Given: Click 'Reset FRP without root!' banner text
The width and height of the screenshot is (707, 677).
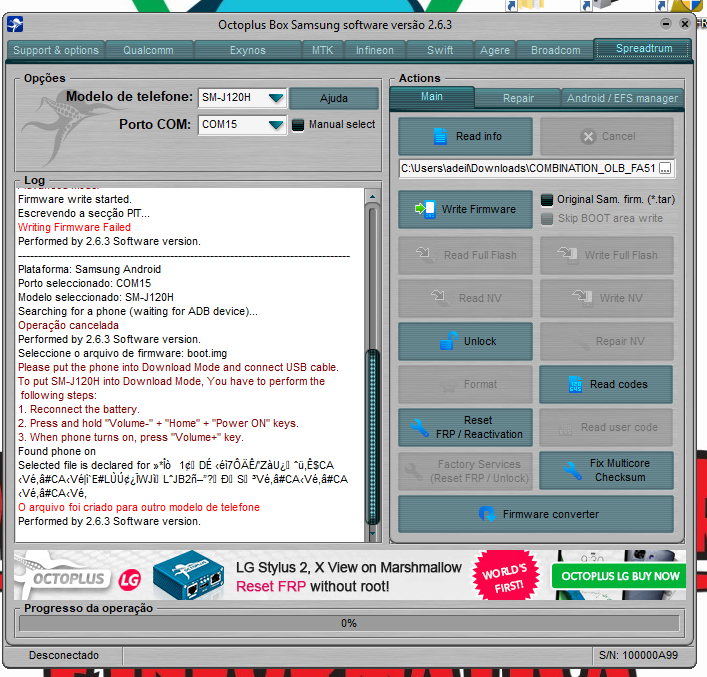Looking at the screenshot, I should (x=312, y=586).
